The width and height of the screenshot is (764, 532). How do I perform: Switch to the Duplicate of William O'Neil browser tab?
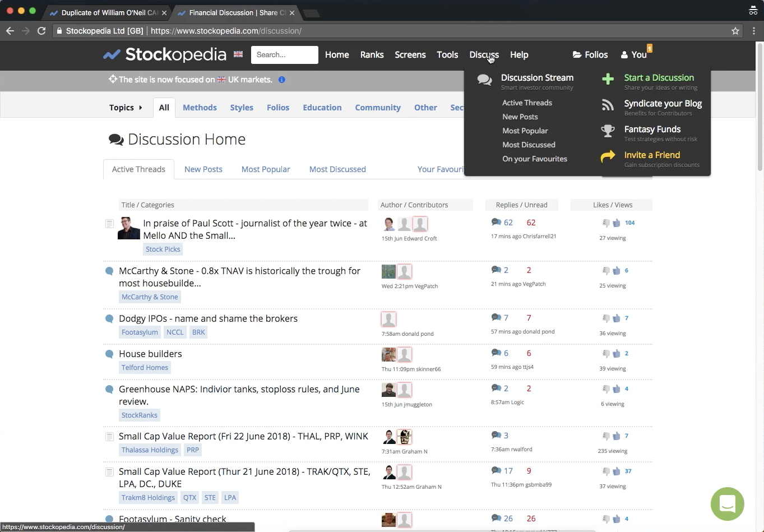(x=108, y=12)
